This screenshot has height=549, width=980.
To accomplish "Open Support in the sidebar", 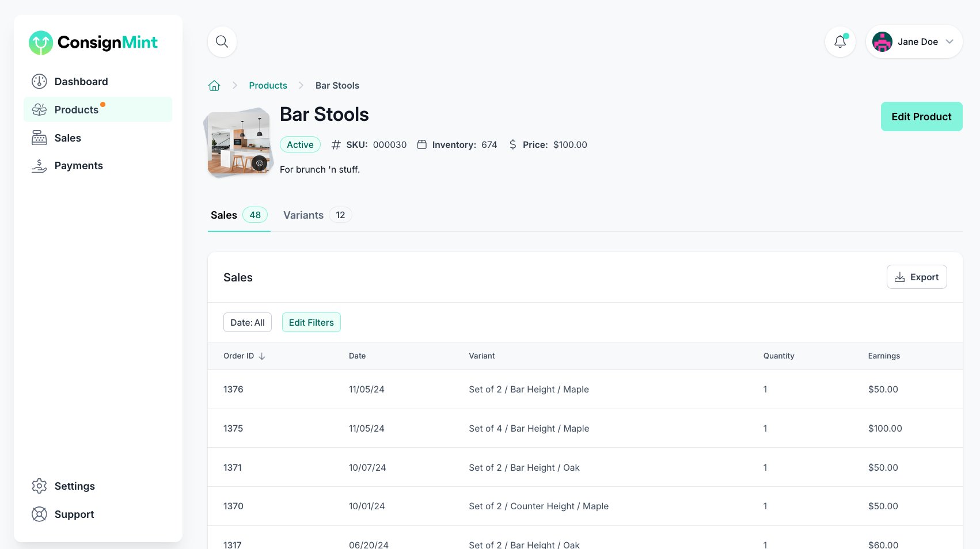I will 98,514.
